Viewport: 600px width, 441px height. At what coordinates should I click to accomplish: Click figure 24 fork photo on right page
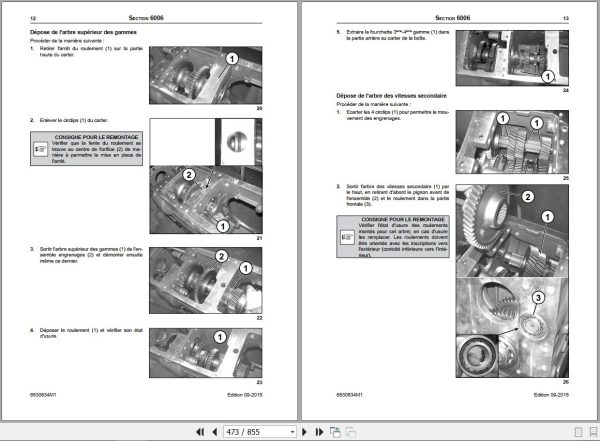pyautogui.click(x=512, y=58)
